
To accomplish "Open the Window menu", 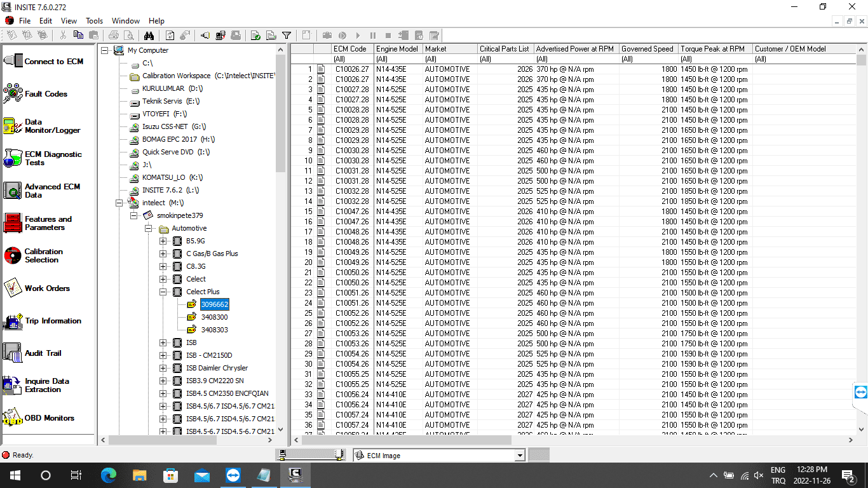I will [x=125, y=21].
